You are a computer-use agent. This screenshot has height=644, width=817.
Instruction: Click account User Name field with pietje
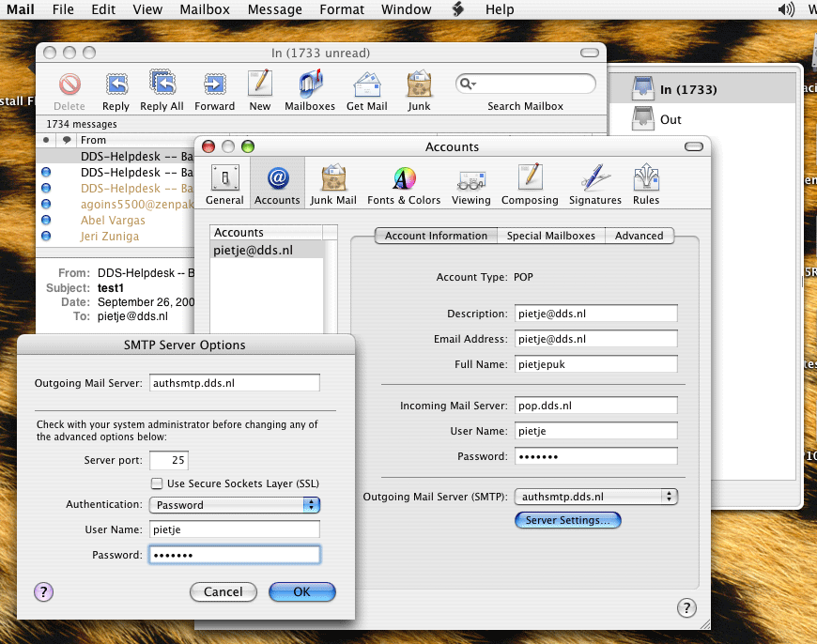pyautogui.click(x=596, y=431)
